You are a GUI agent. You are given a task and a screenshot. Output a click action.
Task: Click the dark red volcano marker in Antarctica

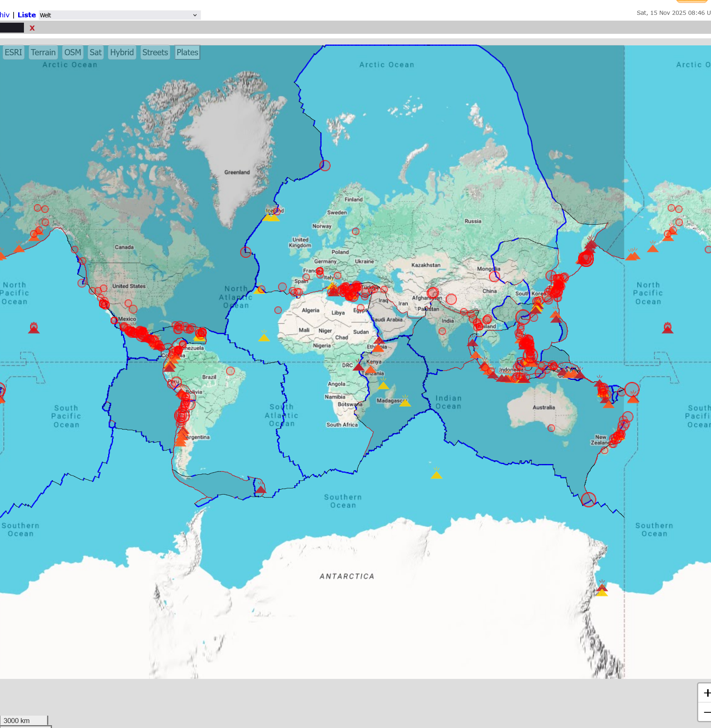tap(602, 587)
